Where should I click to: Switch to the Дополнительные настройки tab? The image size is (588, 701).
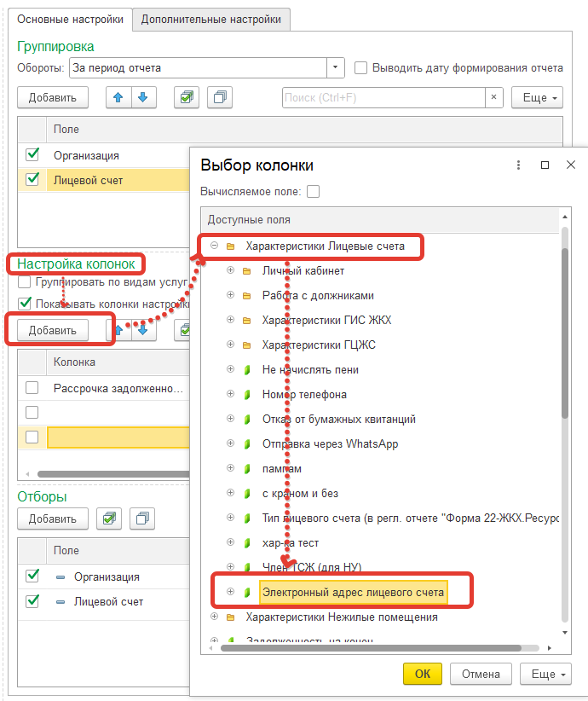(212, 19)
